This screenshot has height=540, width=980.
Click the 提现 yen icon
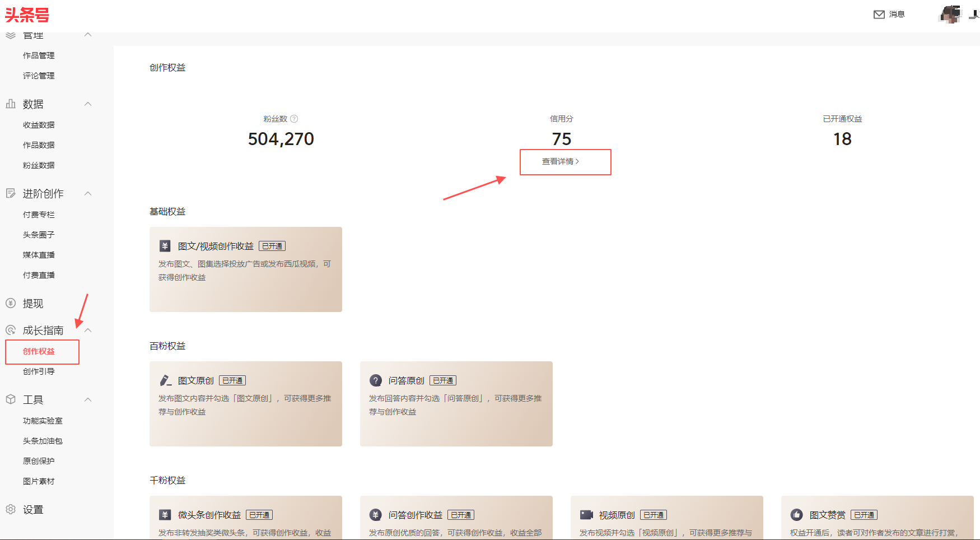[11, 303]
